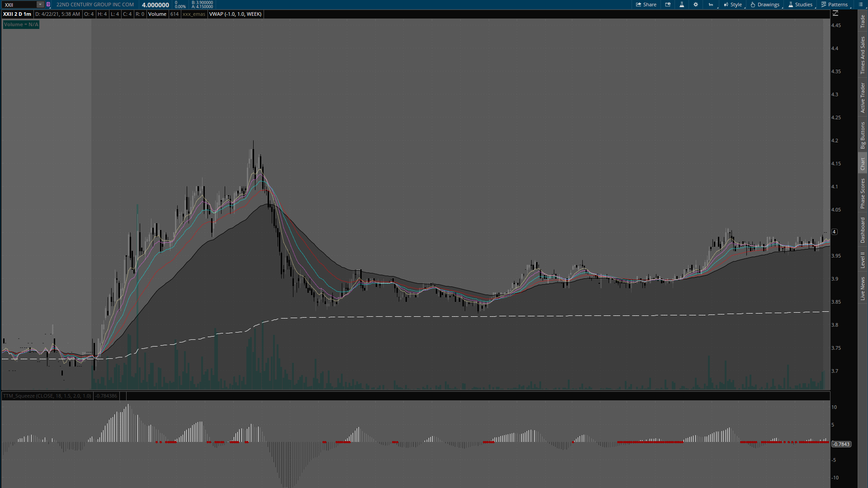
Task: Open the Patterns menu
Action: pos(835,5)
